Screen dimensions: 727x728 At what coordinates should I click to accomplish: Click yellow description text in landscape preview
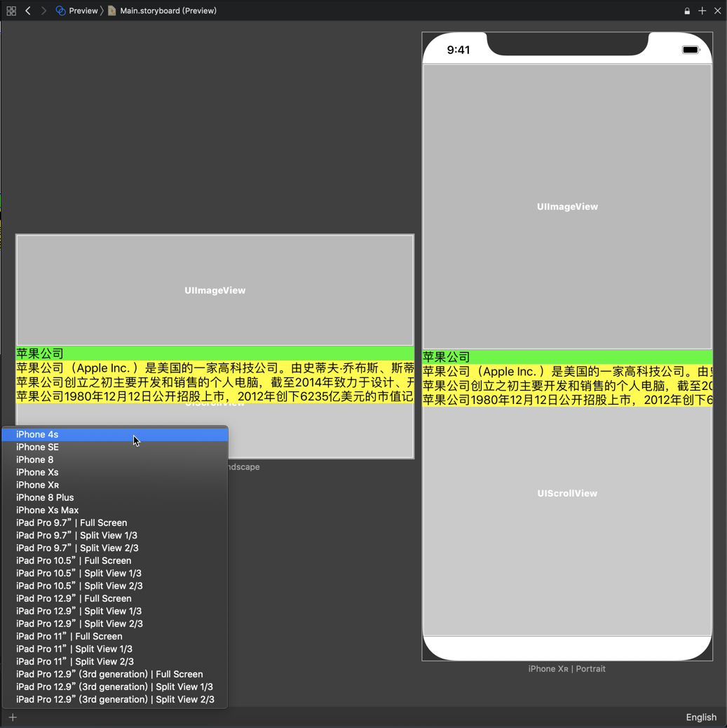(x=215, y=382)
